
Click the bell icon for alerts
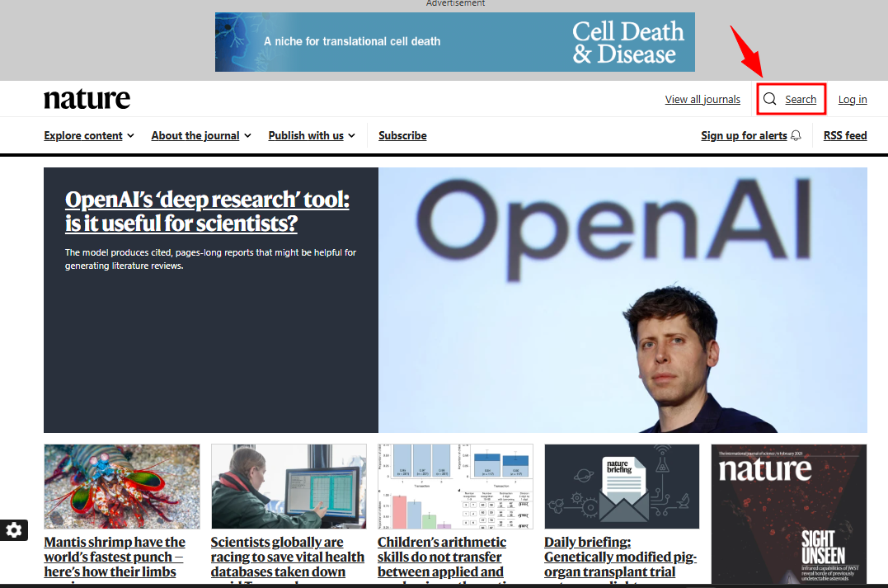click(x=796, y=135)
